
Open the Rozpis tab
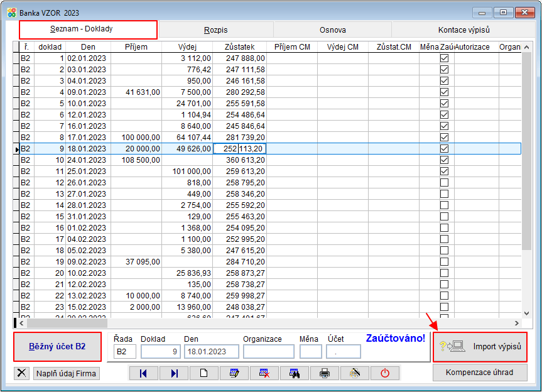click(x=215, y=30)
